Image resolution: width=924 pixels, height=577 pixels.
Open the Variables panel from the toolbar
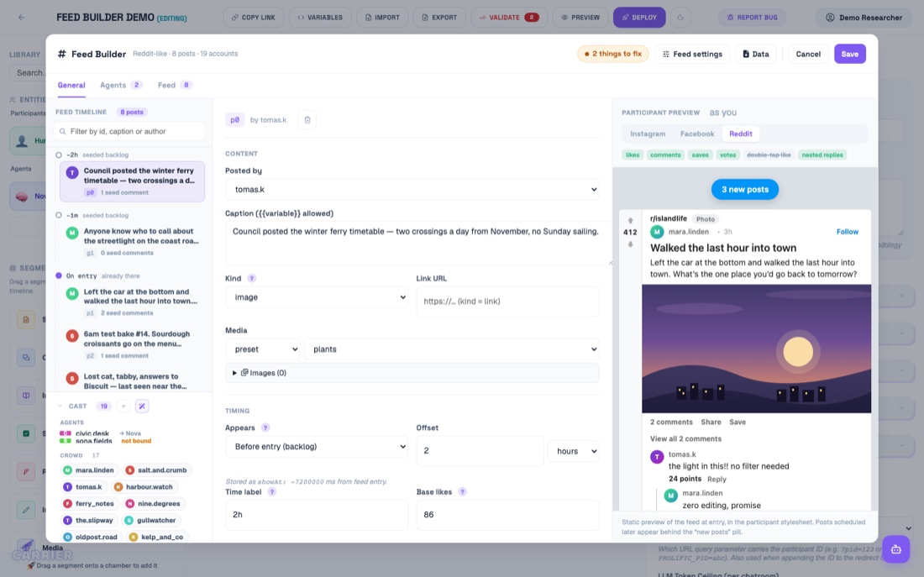point(320,17)
